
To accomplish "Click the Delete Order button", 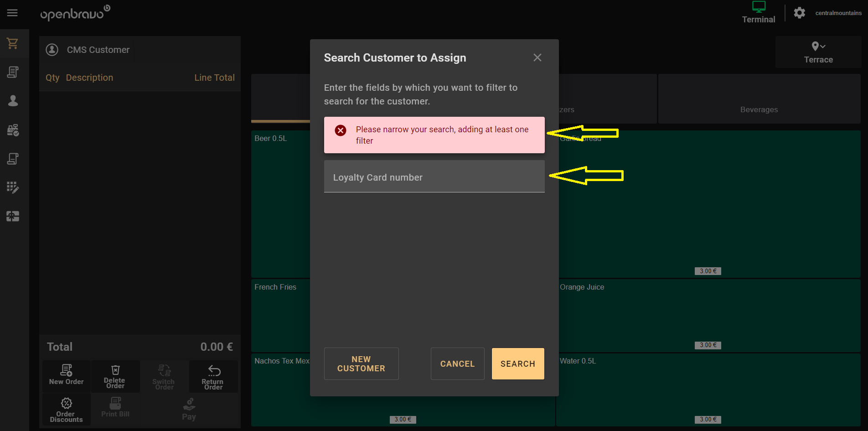I will coord(115,376).
